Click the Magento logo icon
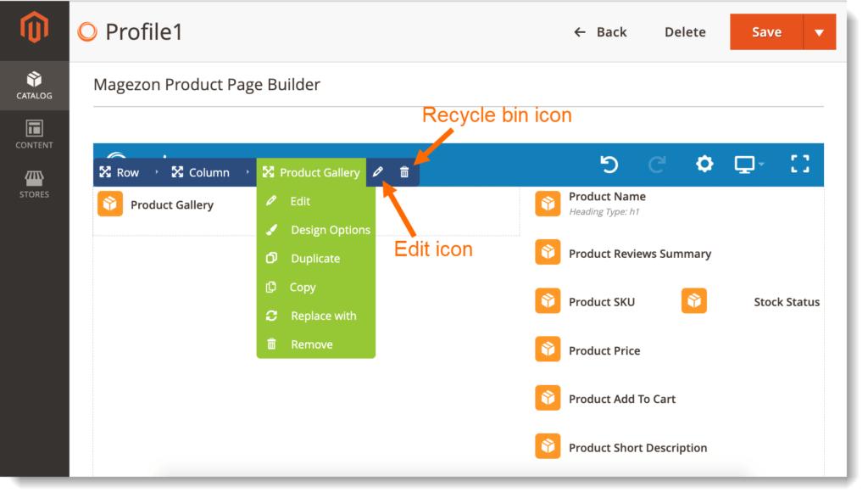 click(34, 27)
